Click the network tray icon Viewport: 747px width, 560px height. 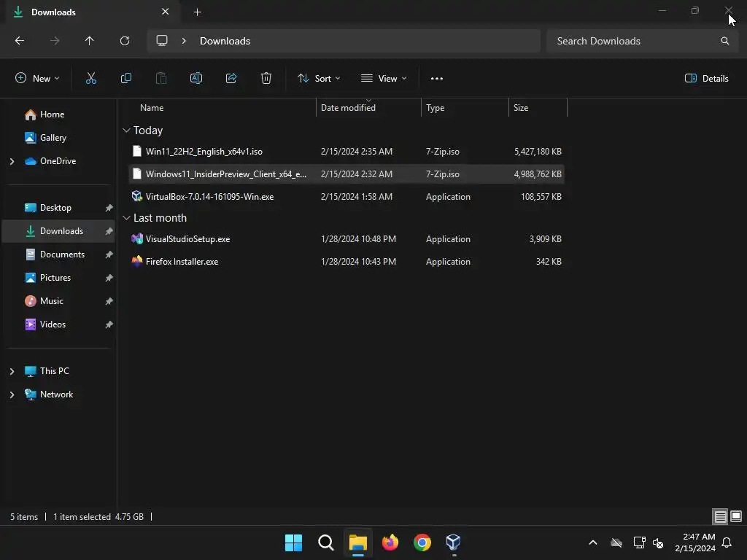pyautogui.click(x=639, y=542)
